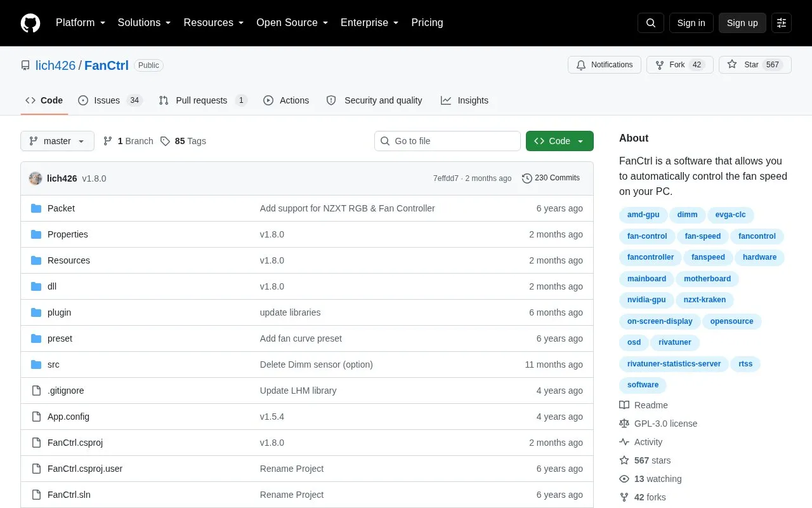Image resolution: width=812 pixels, height=508 pixels.
Task: Click the nzxt-kraken topic tag
Action: click(x=705, y=300)
